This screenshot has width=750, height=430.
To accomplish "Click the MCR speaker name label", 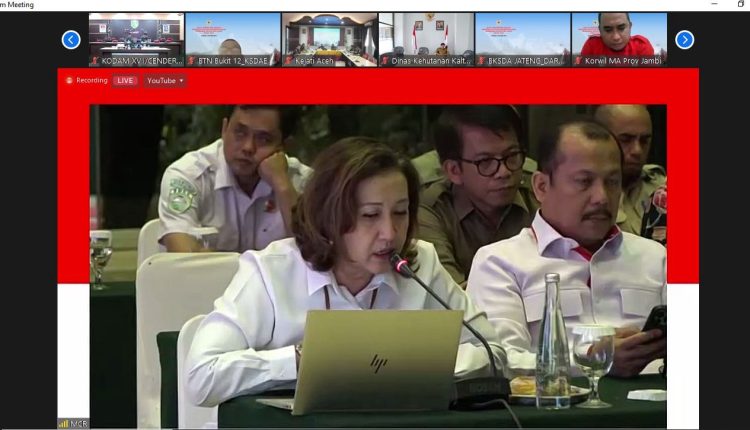I will [80, 424].
